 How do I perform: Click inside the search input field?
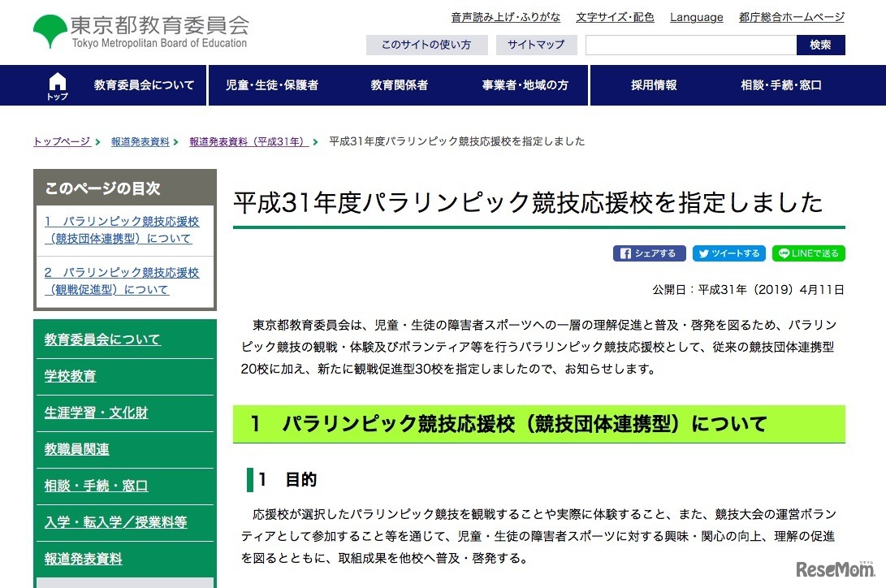pyautogui.click(x=690, y=45)
